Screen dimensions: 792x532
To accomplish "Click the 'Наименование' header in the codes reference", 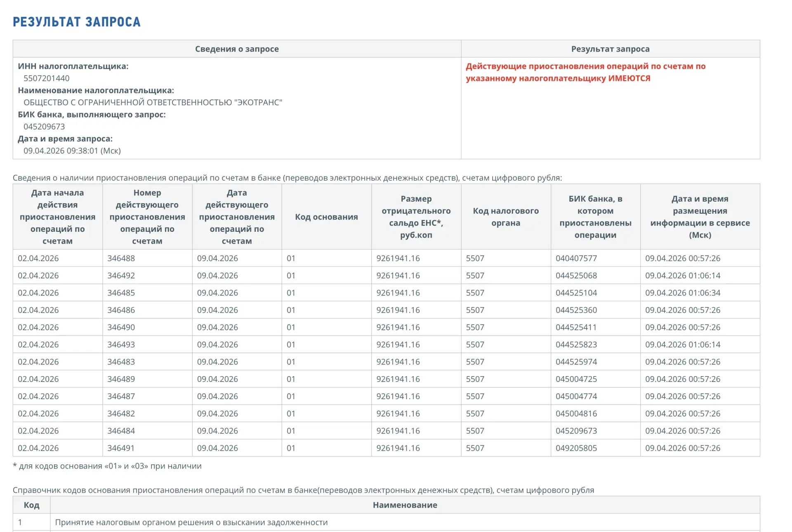I will click(x=405, y=505).
